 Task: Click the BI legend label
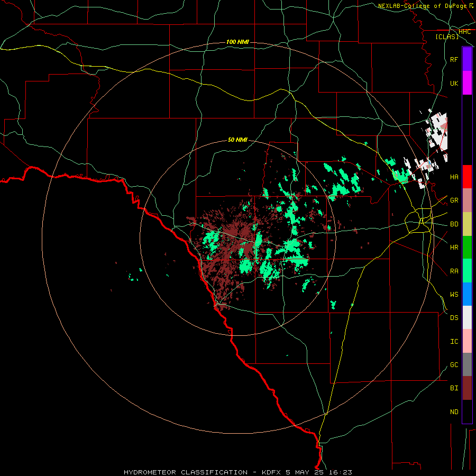(454, 388)
